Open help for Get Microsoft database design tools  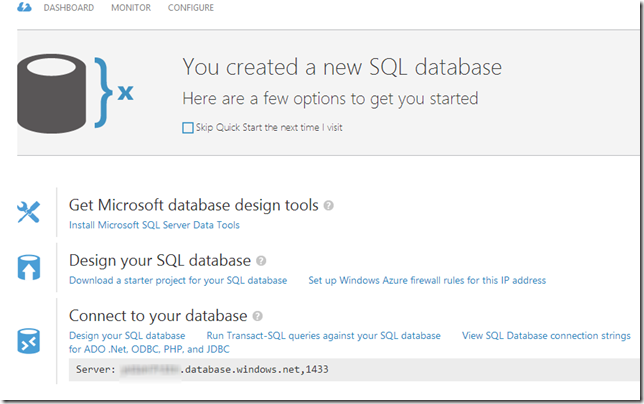[x=329, y=205]
